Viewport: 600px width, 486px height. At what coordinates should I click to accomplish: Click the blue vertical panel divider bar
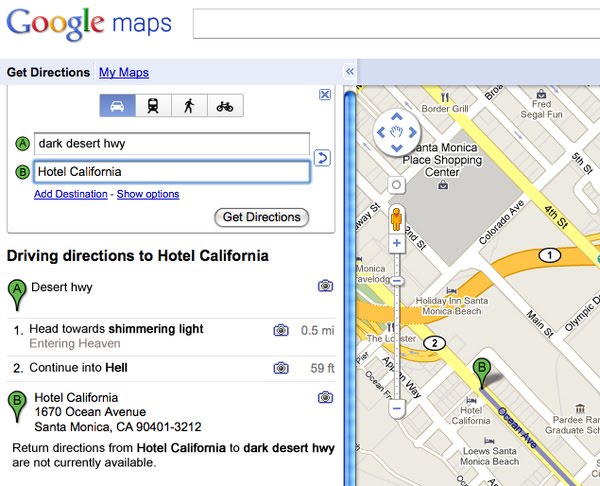click(350, 289)
